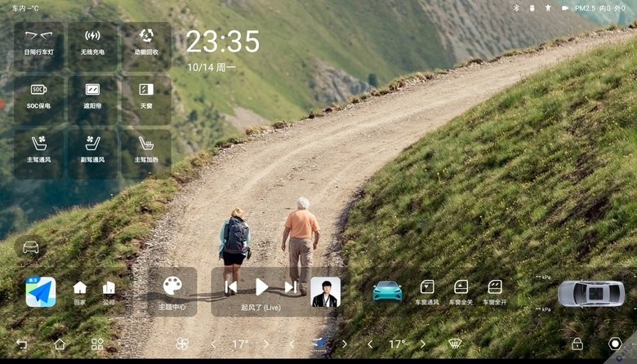
Task: Skip to the next music track
Action: click(x=291, y=287)
